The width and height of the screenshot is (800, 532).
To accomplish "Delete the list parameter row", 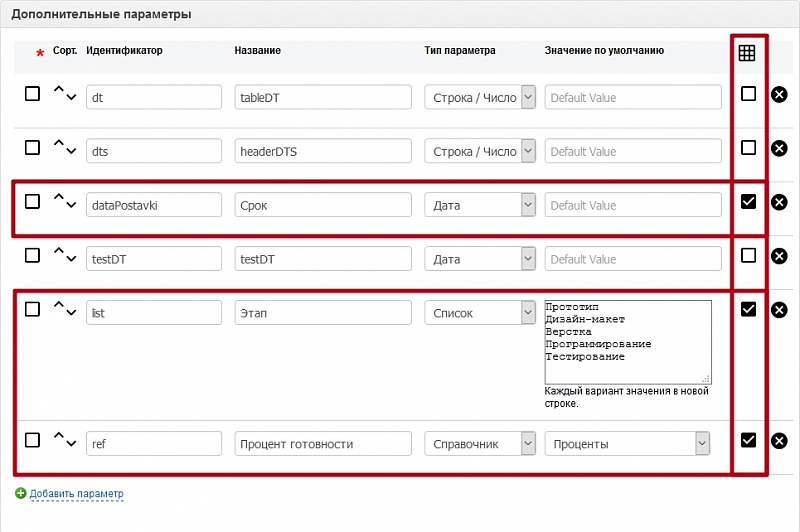I will (779, 310).
